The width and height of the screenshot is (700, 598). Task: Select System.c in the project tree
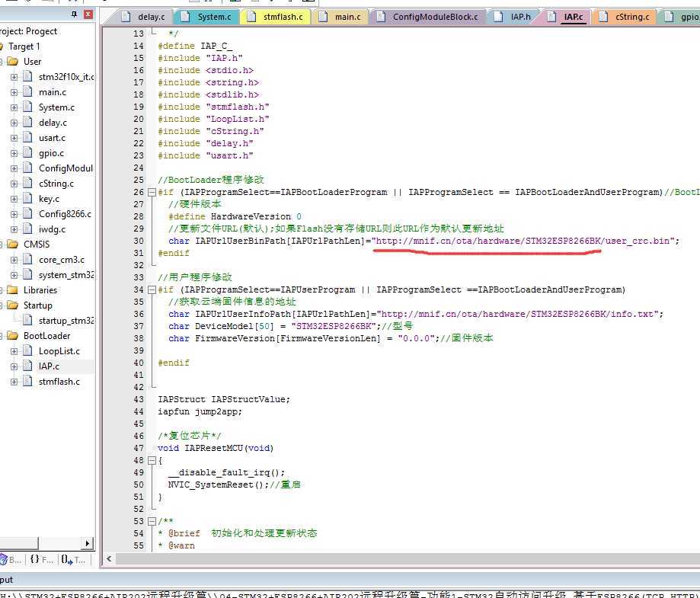(56, 107)
